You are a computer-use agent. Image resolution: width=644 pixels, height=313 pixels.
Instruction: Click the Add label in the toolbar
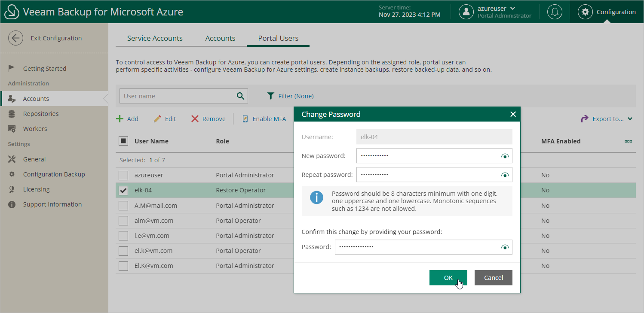coord(133,119)
